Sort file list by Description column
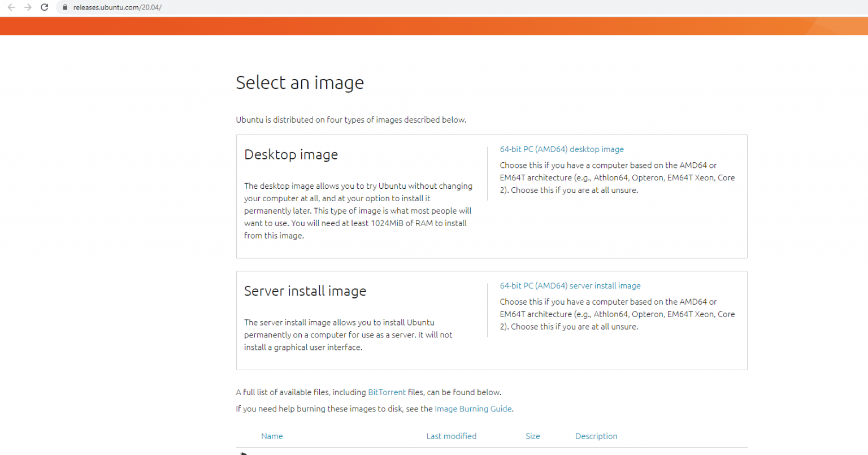Image resolution: width=868 pixels, height=455 pixels. coord(596,436)
